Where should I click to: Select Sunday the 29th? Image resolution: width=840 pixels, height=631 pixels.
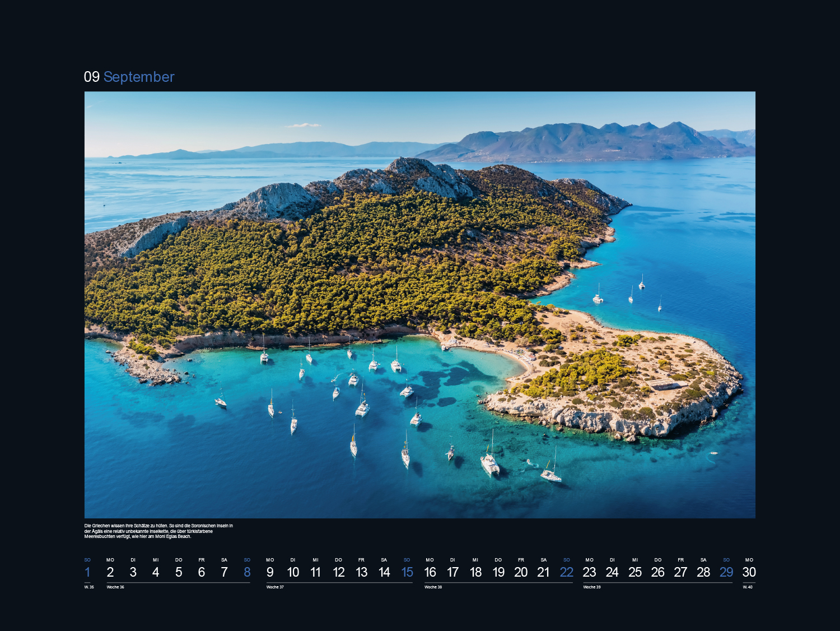(x=726, y=572)
